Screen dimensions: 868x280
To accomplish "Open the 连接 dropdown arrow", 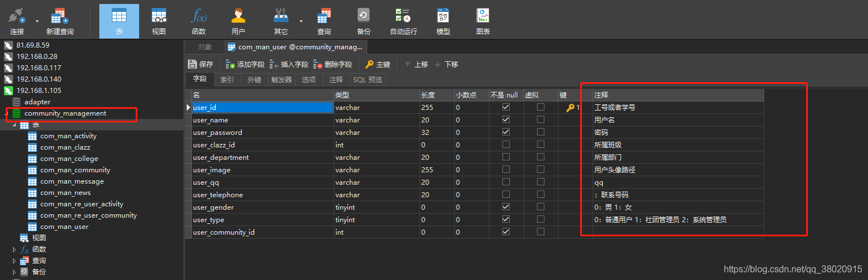I will click(x=37, y=22).
